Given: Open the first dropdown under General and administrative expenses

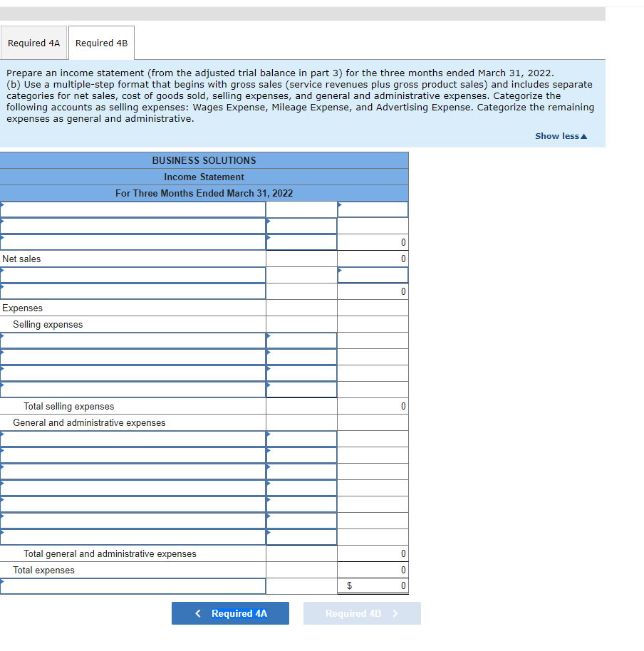Looking at the screenshot, I should pos(133,438).
